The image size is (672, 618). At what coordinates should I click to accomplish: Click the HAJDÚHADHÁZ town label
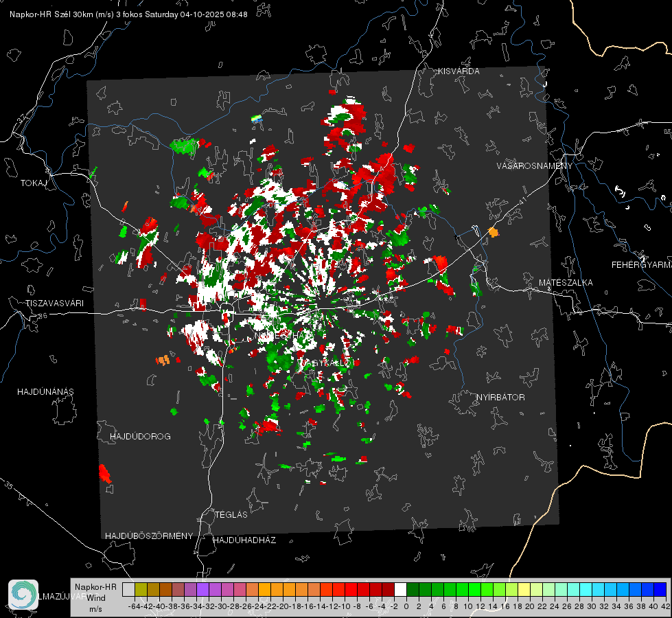click(244, 540)
